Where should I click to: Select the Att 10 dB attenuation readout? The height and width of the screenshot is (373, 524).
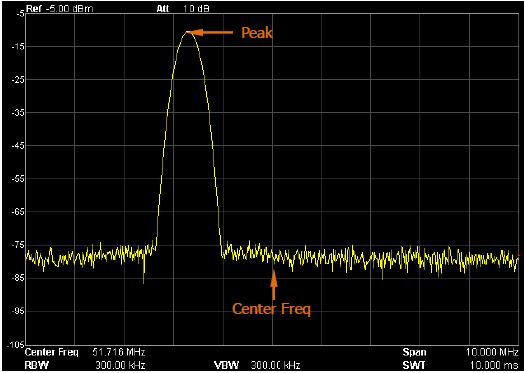(x=183, y=8)
